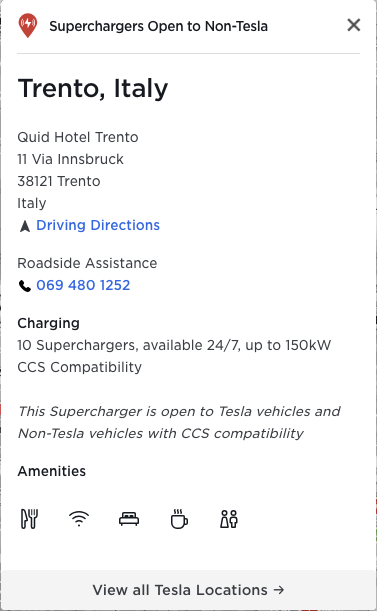Select the WiFi amenity icon
The image size is (377, 611).
point(79,519)
